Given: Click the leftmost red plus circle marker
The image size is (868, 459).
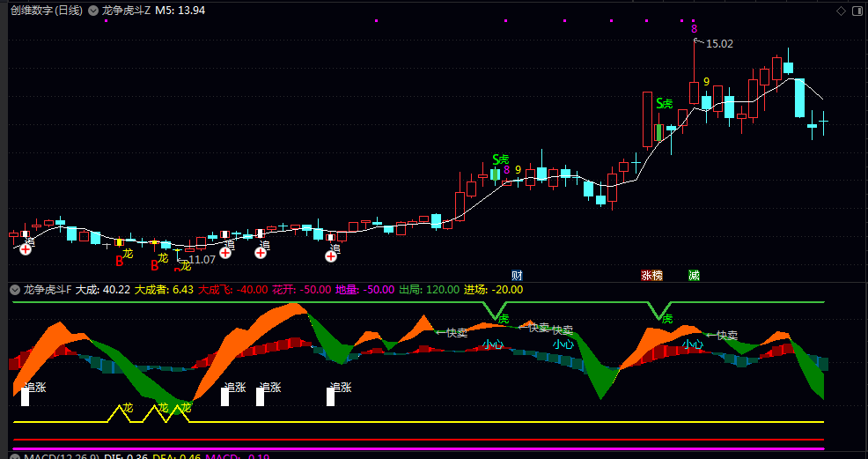Looking at the screenshot, I should point(26,250).
